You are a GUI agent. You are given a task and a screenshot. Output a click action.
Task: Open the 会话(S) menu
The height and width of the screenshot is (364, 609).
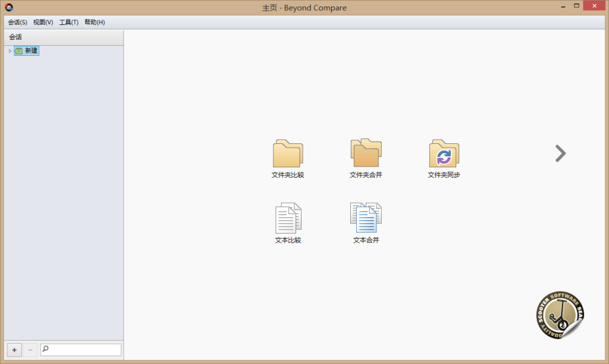click(17, 22)
